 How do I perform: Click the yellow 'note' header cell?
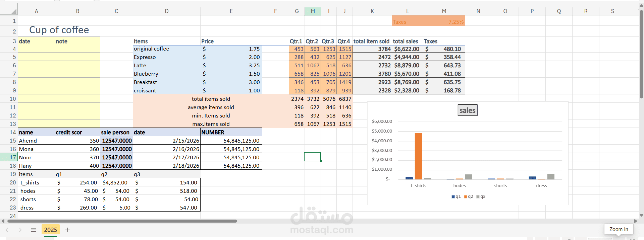(77, 41)
